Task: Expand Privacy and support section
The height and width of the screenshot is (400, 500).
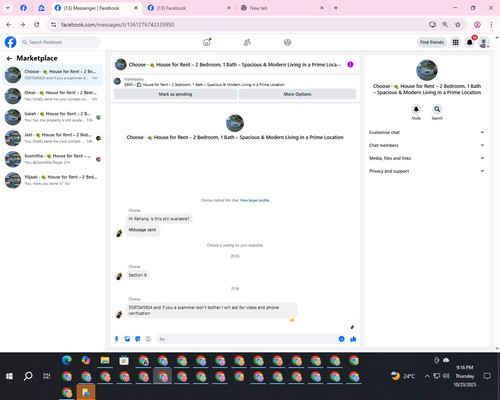Action: click(427, 171)
